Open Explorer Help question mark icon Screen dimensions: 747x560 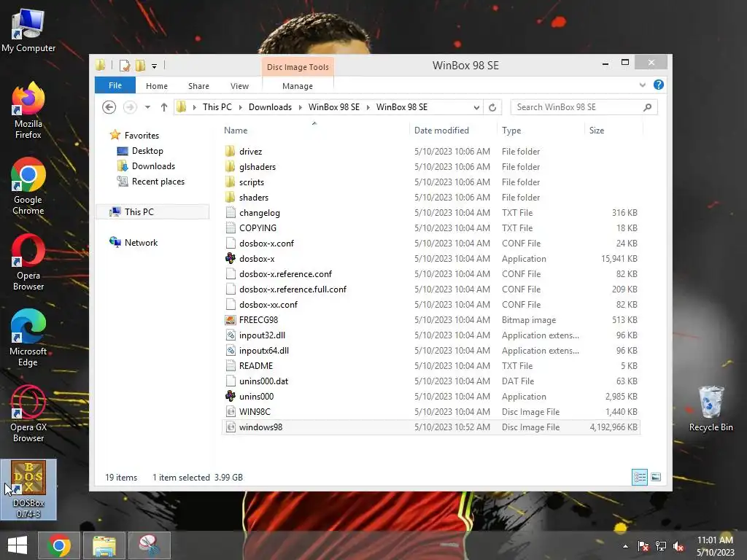coord(659,85)
